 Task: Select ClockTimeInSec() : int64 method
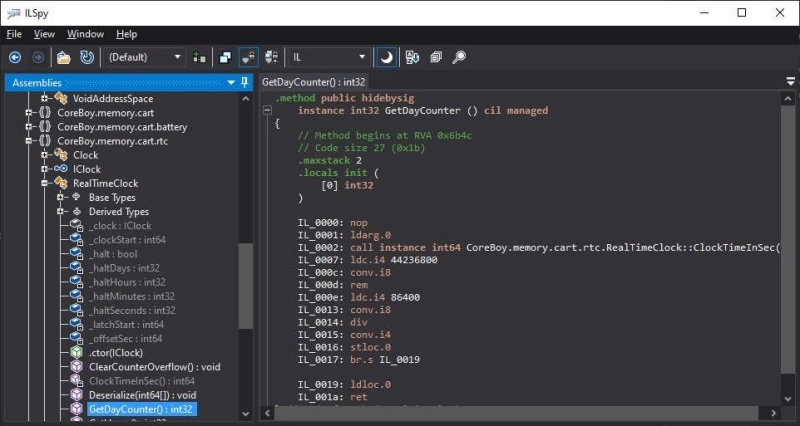point(141,381)
